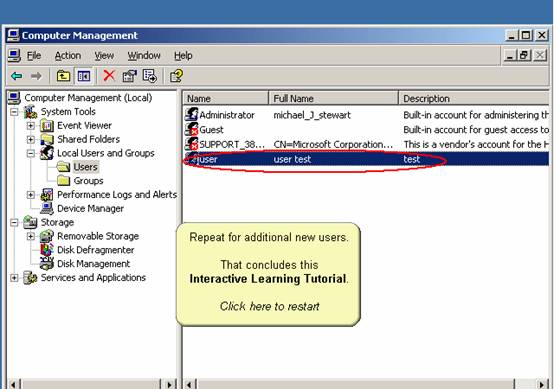Viewport: 554px width, 389px height.
Task: Expand the Event Viewer node
Action: click(31, 126)
